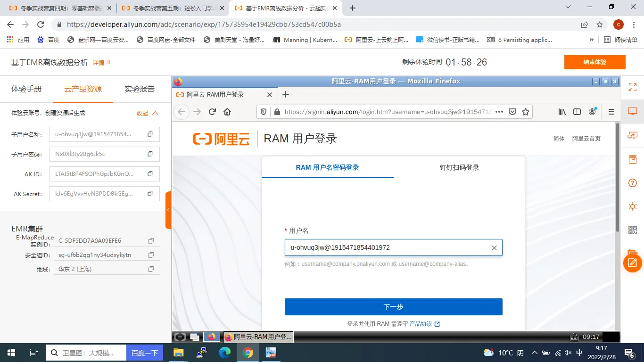The image size is (644, 362).
Task: Open the 产品协议 link
Action: click(x=424, y=324)
